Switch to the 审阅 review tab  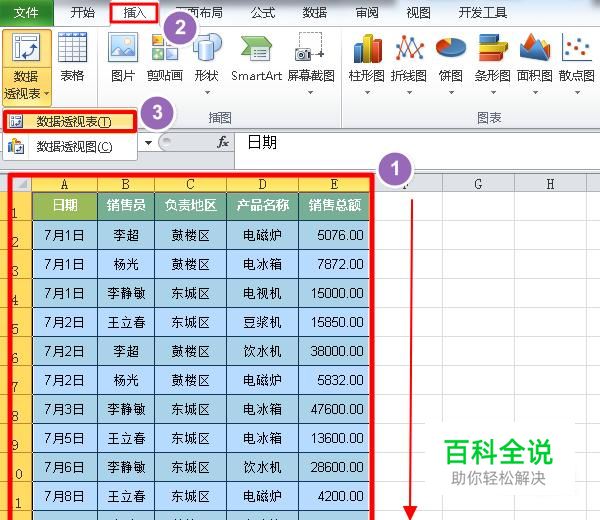[367, 13]
